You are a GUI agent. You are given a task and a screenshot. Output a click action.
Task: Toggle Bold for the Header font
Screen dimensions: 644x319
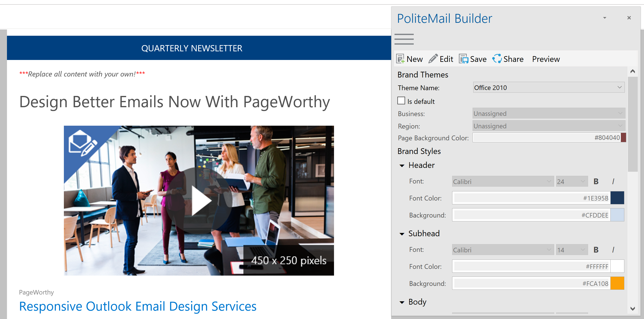click(596, 182)
